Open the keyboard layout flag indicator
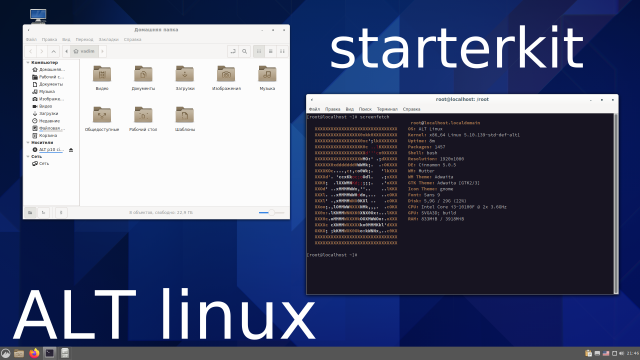Viewport: 640px width, 360px height. tap(606, 353)
